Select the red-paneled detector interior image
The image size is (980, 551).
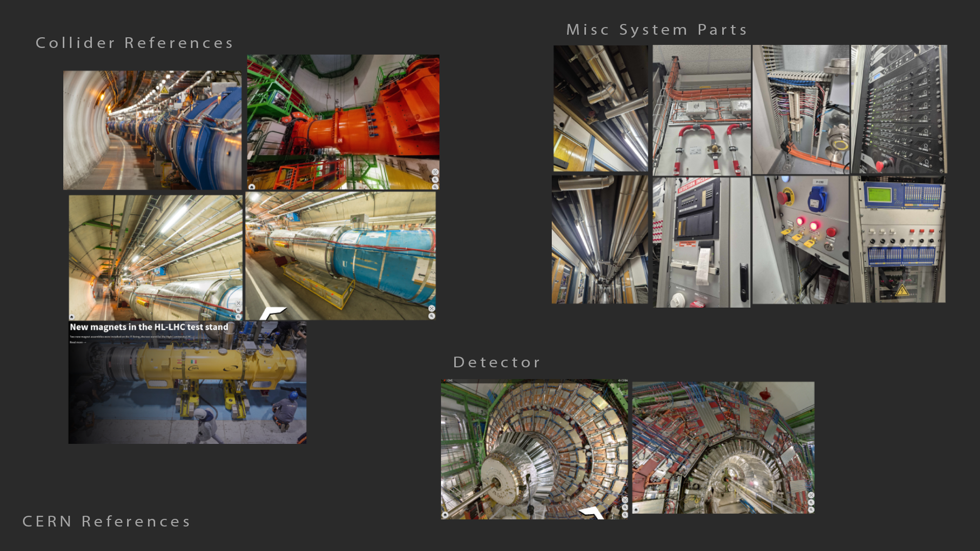pos(723,447)
